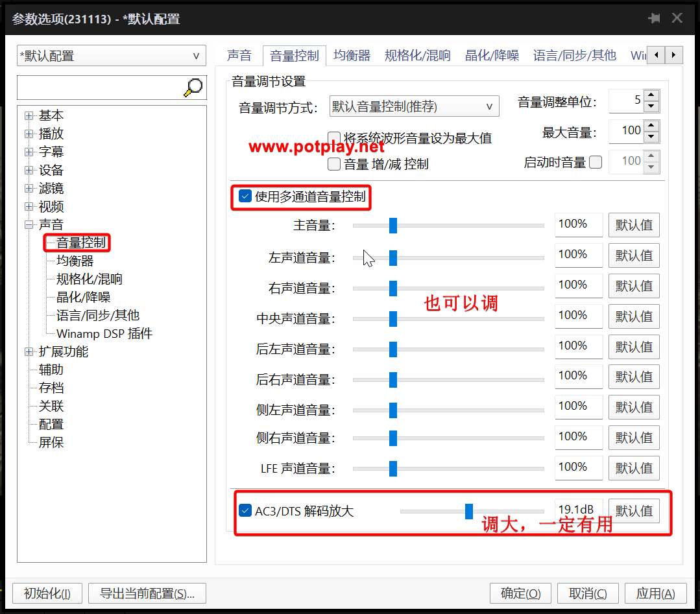
Task: Close the preferences dialog window
Action: (x=677, y=18)
